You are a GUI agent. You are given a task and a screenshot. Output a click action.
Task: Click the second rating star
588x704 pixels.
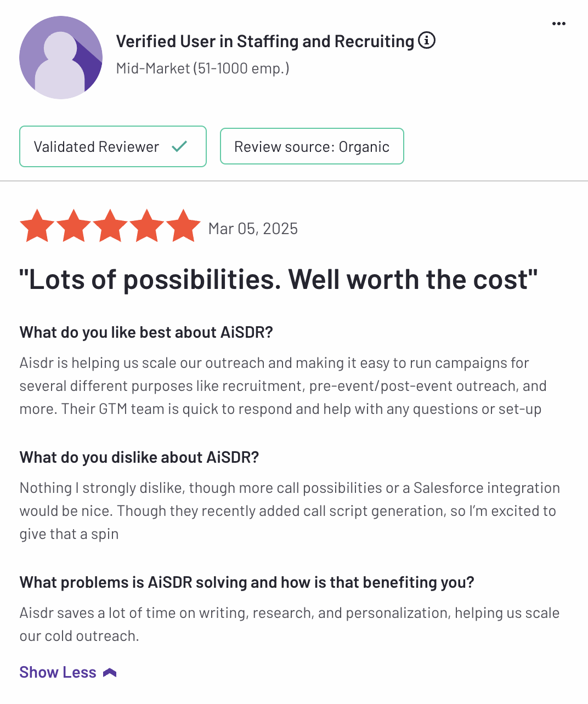[73, 226]
